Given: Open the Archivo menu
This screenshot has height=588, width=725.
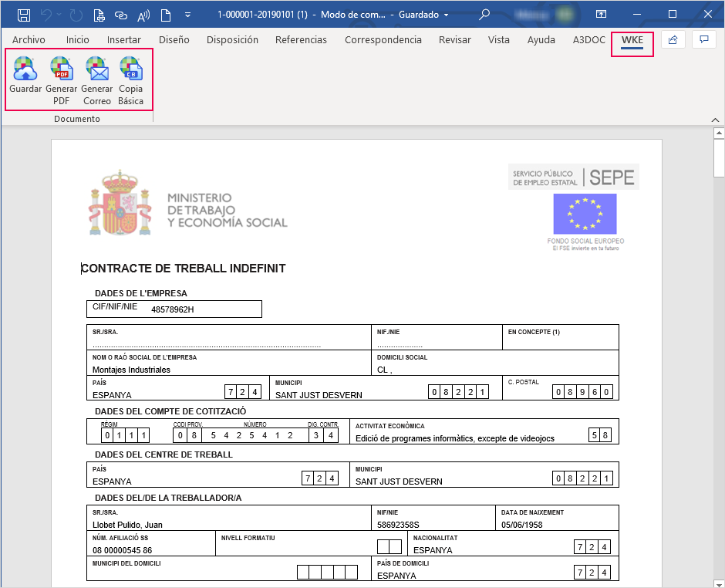Looking at the screenshot, I should (x=29, y=40).
